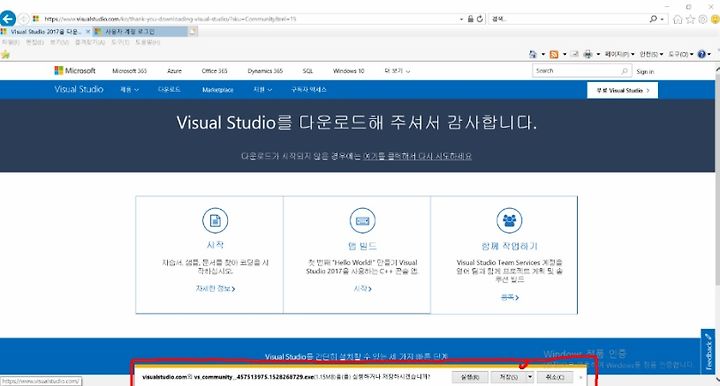Open the 도구(O) command bar dropdown
Image resolution: width=720 pixels, height=386 pixels.
[681, 54]
